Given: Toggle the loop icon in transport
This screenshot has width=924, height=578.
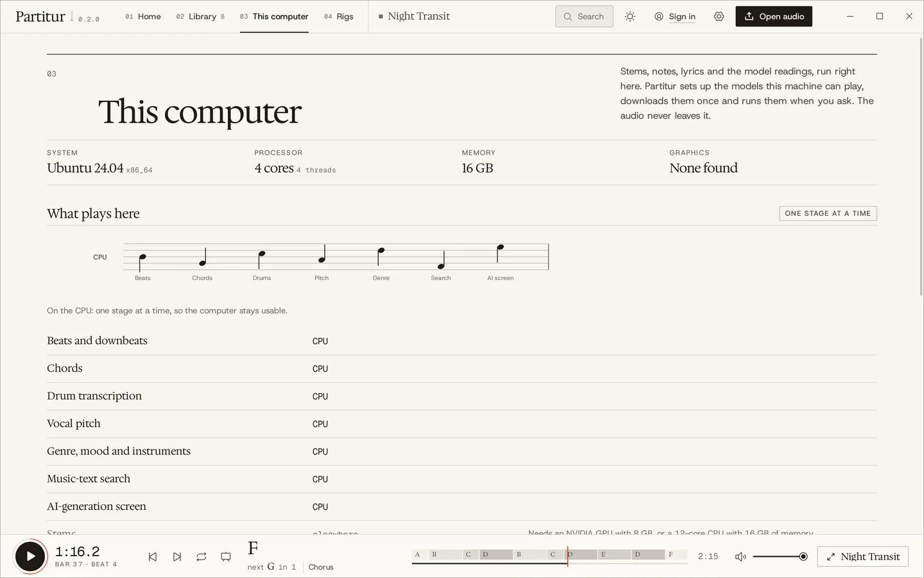Looking at the screenshot, I should pyautogui.click(x=201, y=557).
